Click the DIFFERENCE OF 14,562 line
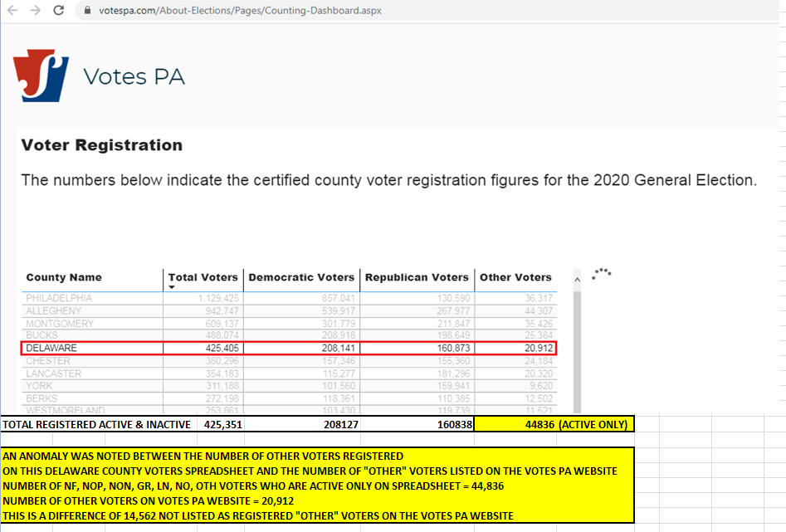This screenshot has width=786, height=532. coord(257,516)
